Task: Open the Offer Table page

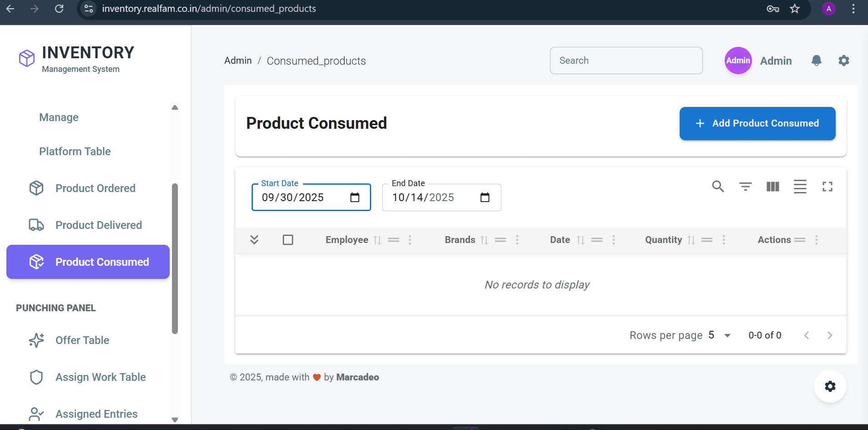Action: click(x=82, y=340)
